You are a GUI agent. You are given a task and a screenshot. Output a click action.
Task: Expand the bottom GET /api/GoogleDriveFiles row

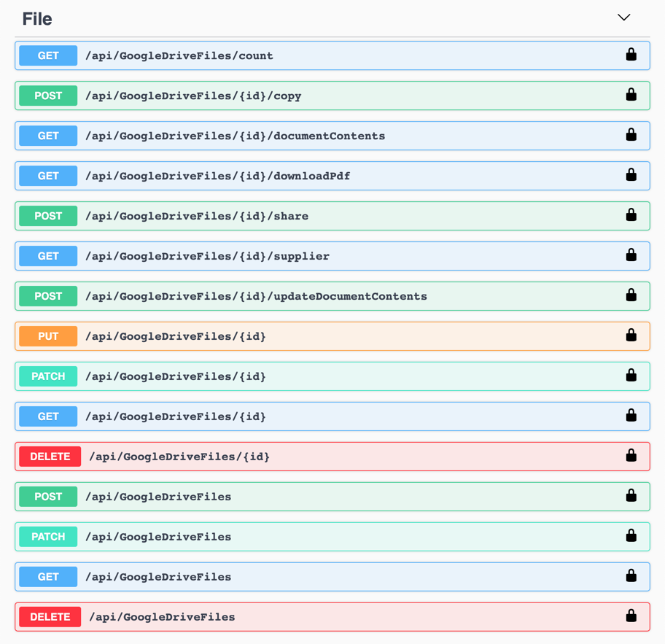[x=332, y=577]
